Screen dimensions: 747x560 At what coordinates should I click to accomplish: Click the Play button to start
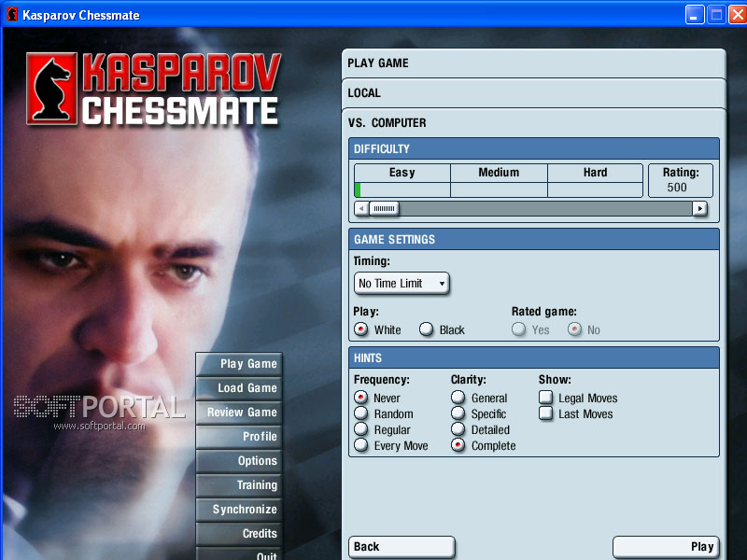666,547
